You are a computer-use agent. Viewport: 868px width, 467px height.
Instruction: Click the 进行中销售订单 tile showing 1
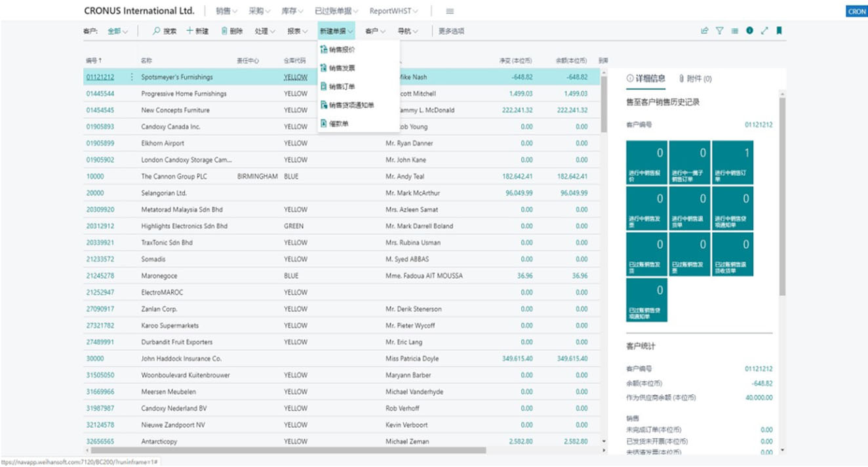(x=732, y=163)
